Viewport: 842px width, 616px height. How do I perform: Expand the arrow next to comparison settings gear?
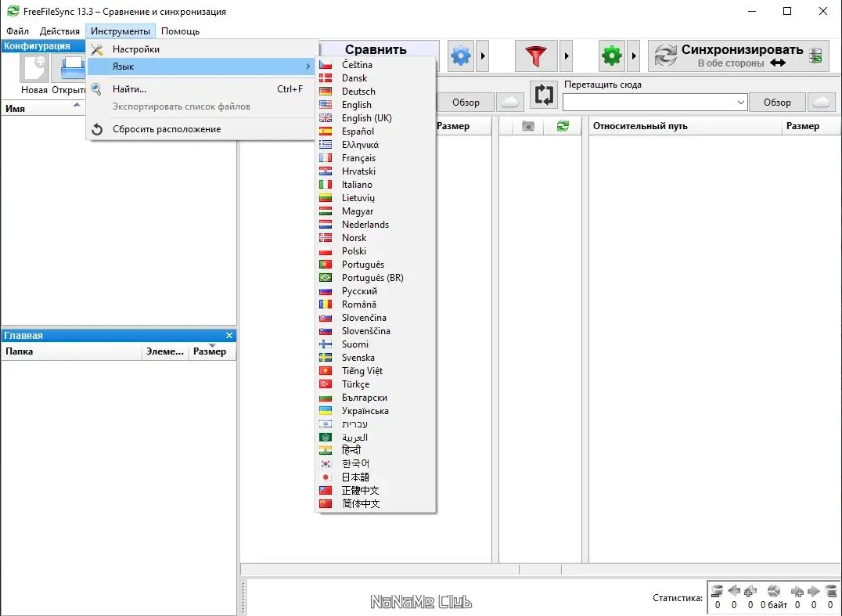click(x=483, y=56)
